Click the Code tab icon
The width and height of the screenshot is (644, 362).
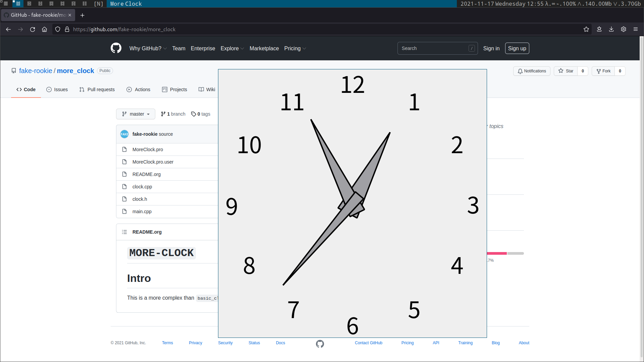tap(18, 89)
